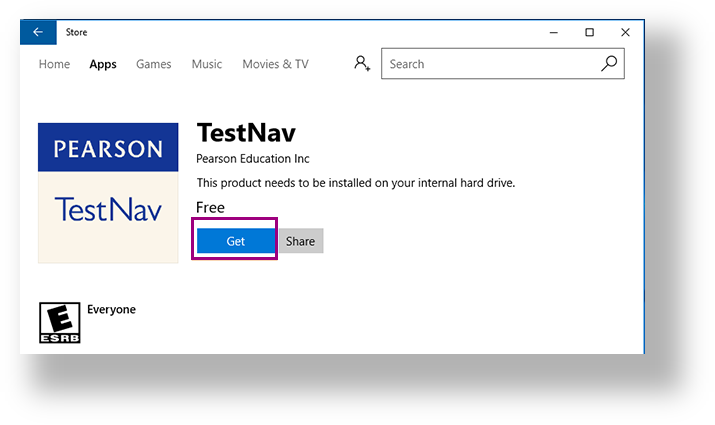Click the internal hard drive install notice
715x425 pixels.
coord(356,183)
